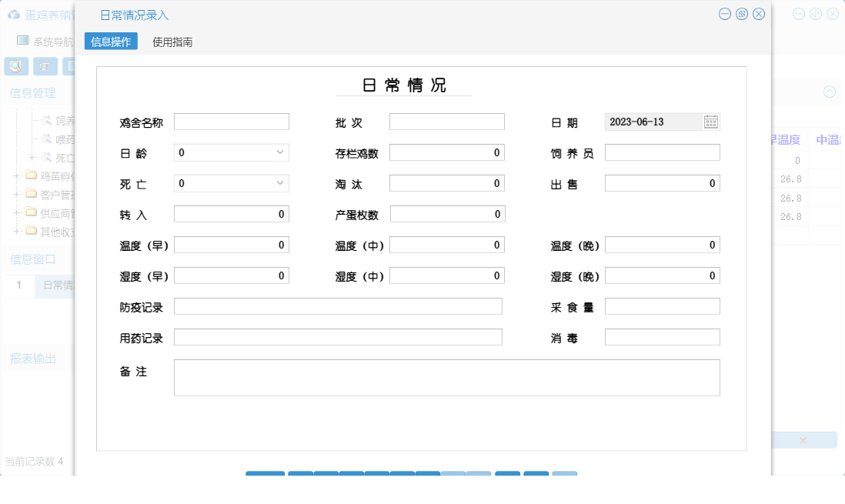Open the 日龄 dropdown list

[231, 152]
